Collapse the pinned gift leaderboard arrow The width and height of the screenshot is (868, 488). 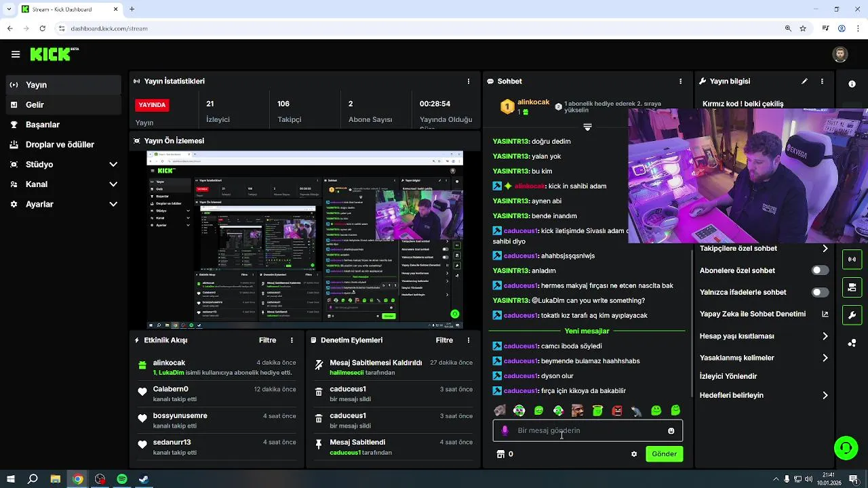coord(587,127)
